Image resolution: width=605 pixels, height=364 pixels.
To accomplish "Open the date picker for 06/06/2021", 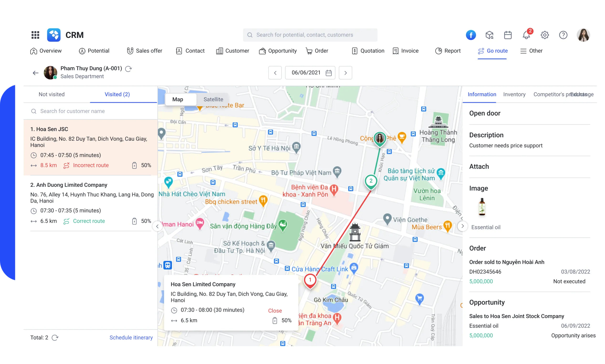I will [329, 73].
